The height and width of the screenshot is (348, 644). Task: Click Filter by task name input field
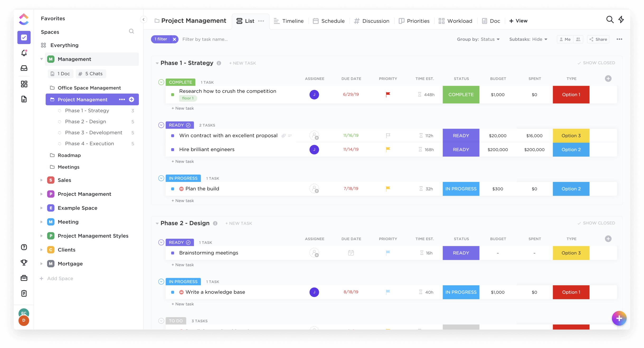pyautogui.click(x=206, y=39)
